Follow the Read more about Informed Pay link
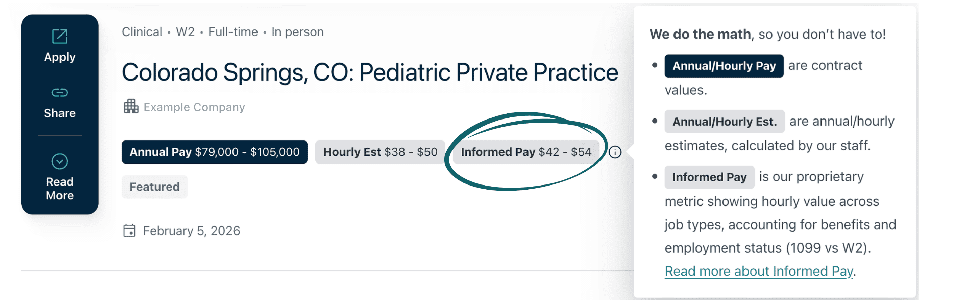Image resolution: width=980 pixels, height=304 pixels. pos(759,271)
